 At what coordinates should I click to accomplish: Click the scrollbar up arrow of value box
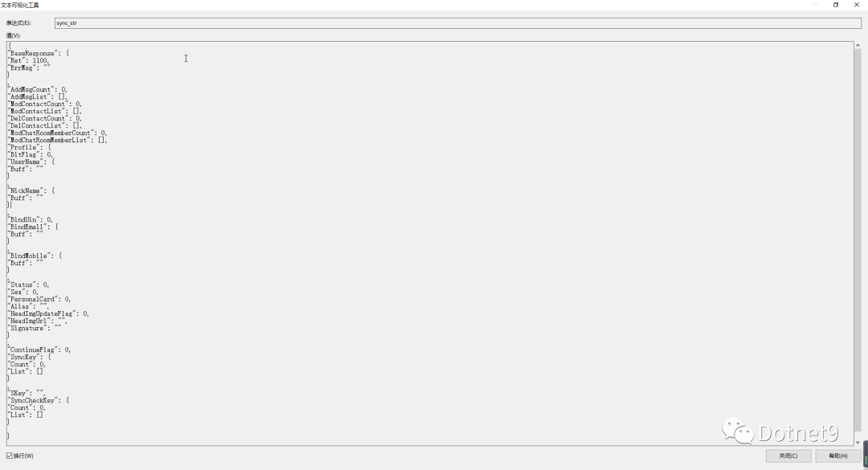click(x=858, y=46)
